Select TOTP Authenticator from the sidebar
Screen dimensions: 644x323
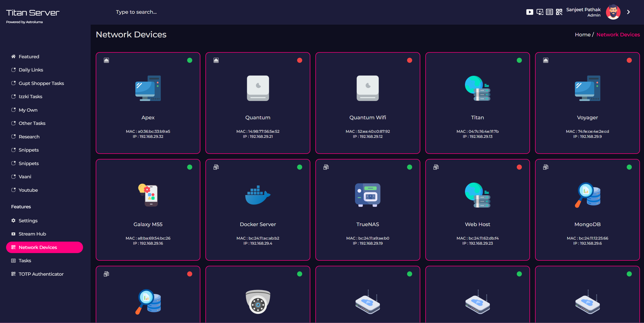pos(41,274)
